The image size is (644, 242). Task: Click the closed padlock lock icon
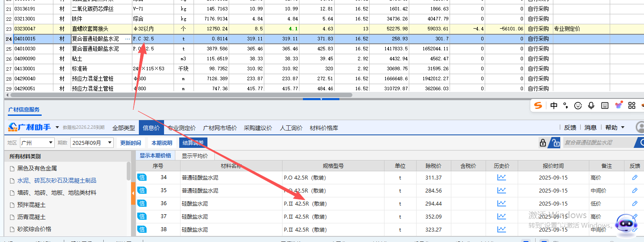543,142
